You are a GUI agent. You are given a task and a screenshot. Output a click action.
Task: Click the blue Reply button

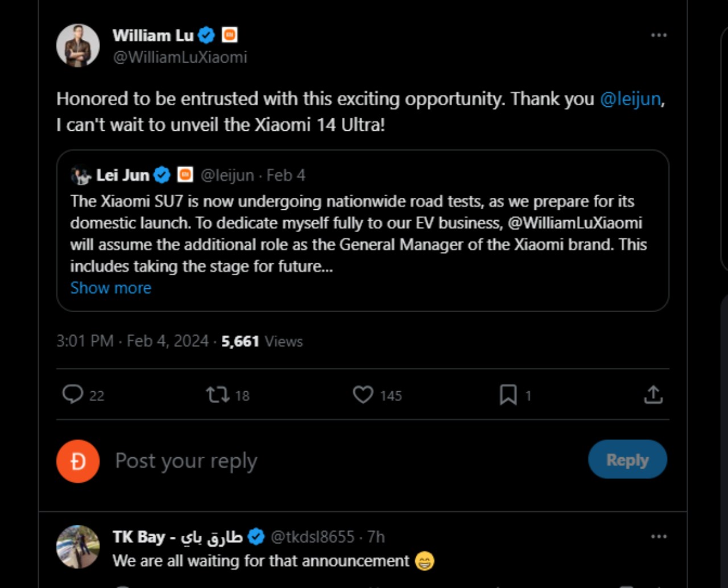coord(627,459)
